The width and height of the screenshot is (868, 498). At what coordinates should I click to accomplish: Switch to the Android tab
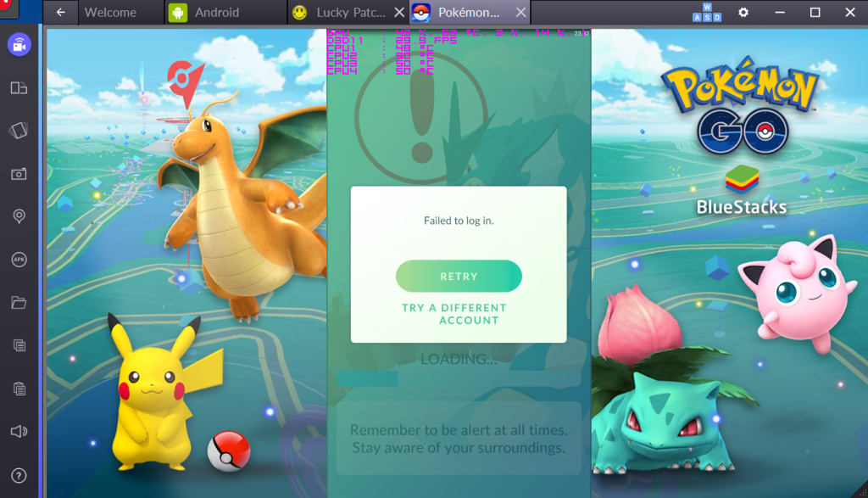click(225, 12)
